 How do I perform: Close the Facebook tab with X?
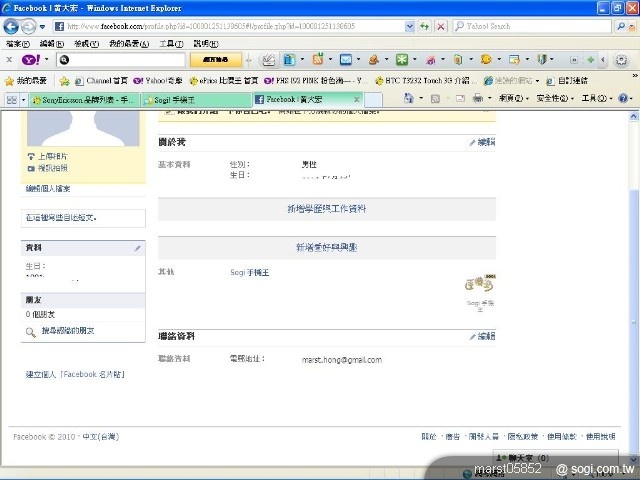pyautogui.click(x=356, y=100)
